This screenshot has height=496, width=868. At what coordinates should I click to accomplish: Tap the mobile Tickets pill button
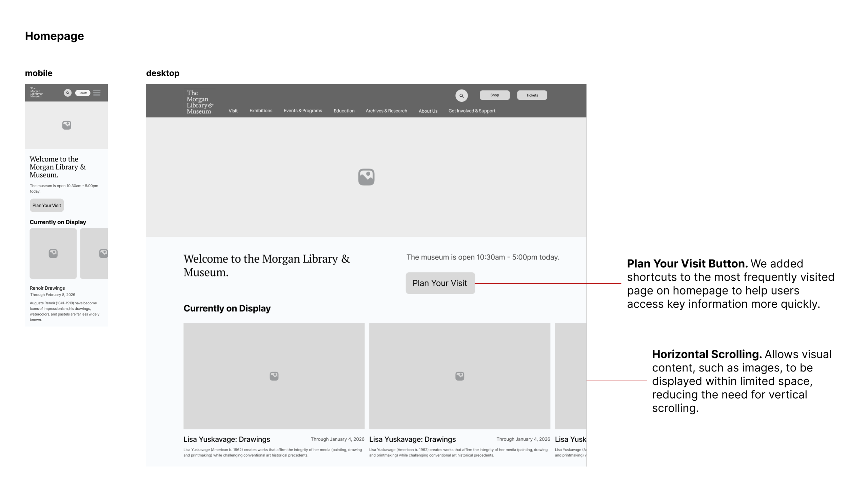tap(83, 93)
